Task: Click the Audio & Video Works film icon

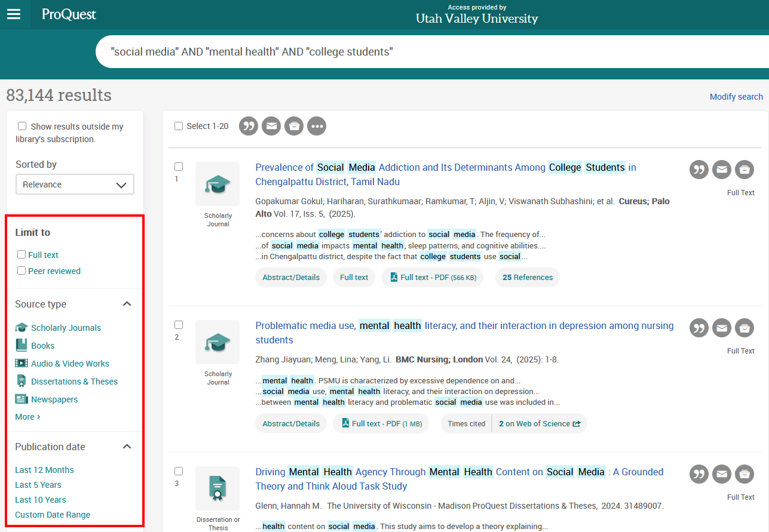Action: tap(22, 363)
